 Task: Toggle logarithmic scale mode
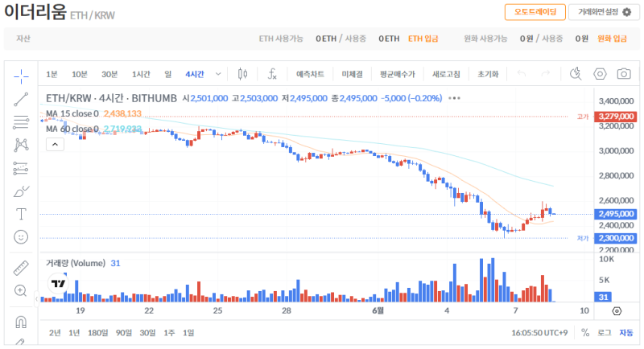point(605,333)
